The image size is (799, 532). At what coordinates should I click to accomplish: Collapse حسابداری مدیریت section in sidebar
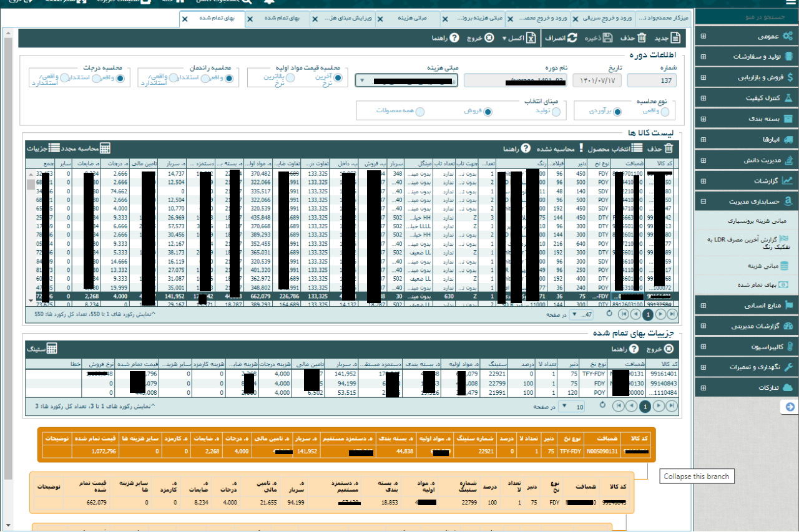click(x=703, y=201)
